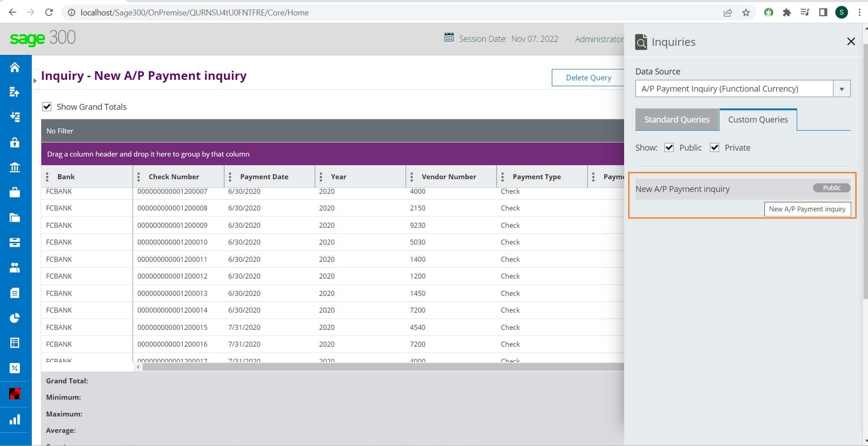Bookmark page with the star icon

746,12
